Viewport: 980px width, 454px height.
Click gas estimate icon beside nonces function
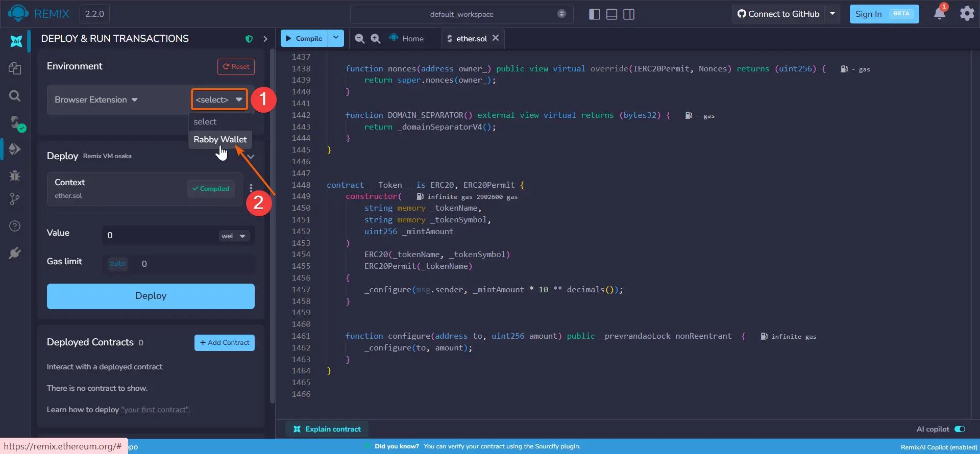click(844, 69)
